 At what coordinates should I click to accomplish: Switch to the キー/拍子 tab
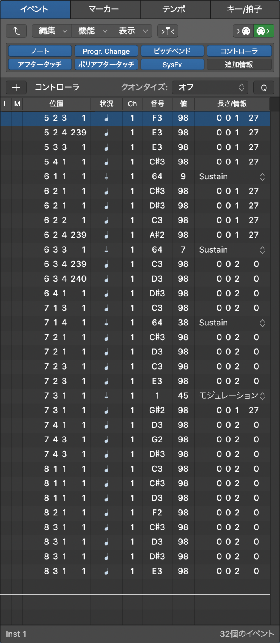pyautogui.click(x=245, y=9)
